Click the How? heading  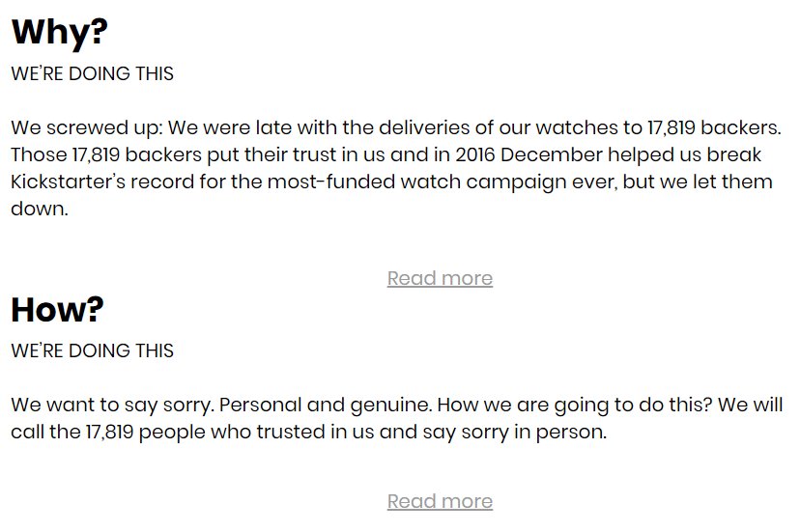point(57,309)
